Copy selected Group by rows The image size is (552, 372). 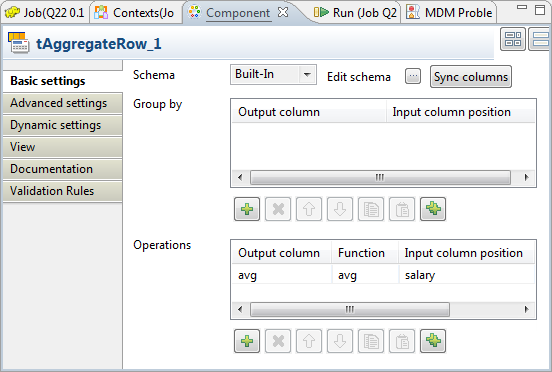click(371, 209)
